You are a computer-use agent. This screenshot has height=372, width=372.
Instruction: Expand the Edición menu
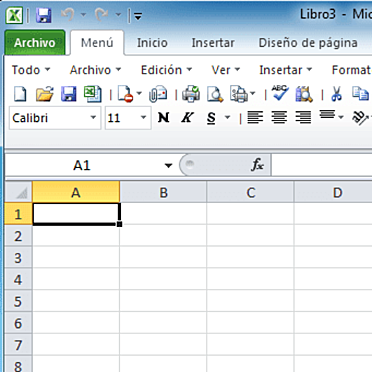coord(166,70)
